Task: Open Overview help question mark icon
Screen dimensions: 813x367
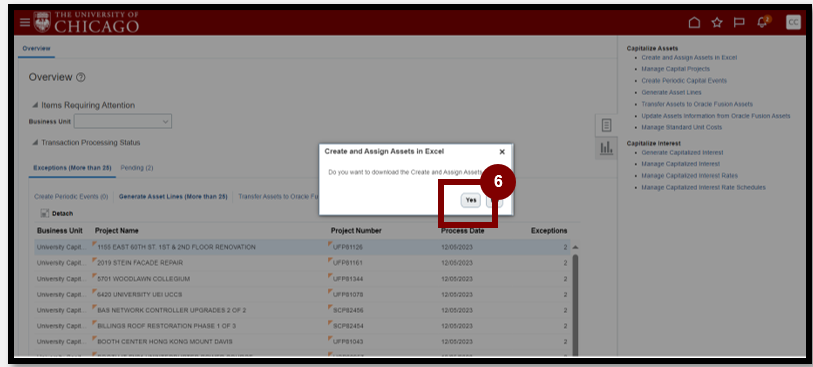Action: [x=80, y=77]
